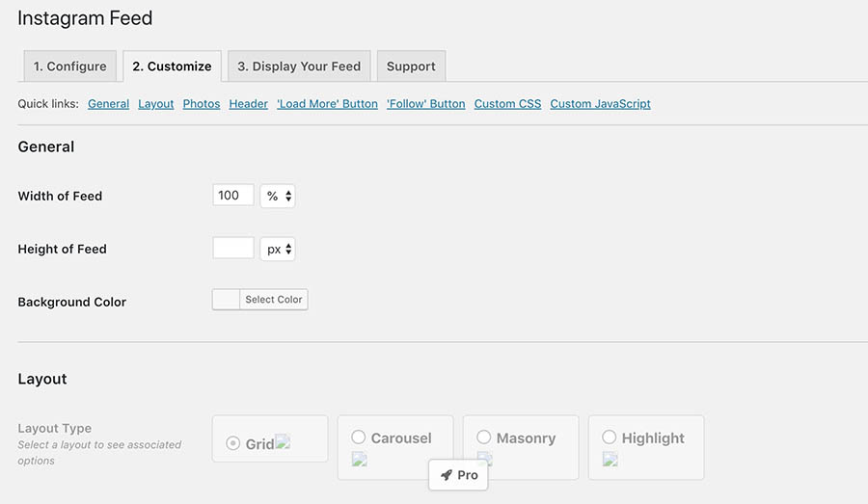Click the Highlight layout preview image
This screenshot has height=504, width=868.
coord(610,460)
